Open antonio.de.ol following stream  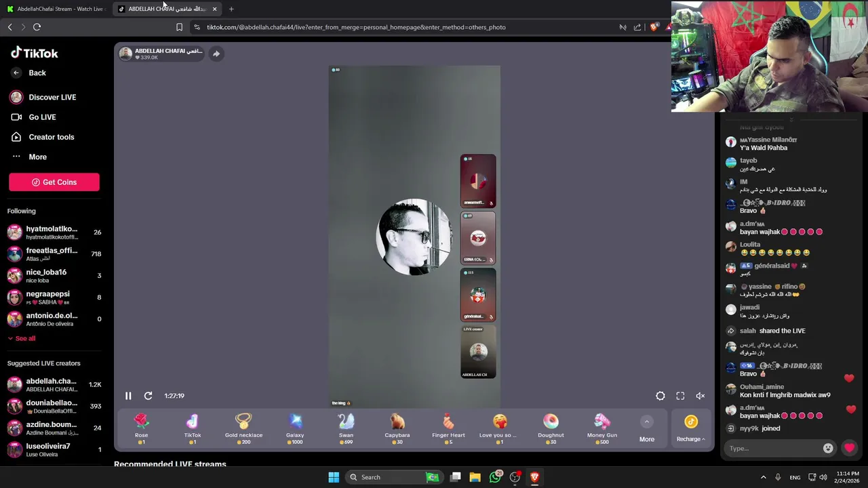point(54,319)
